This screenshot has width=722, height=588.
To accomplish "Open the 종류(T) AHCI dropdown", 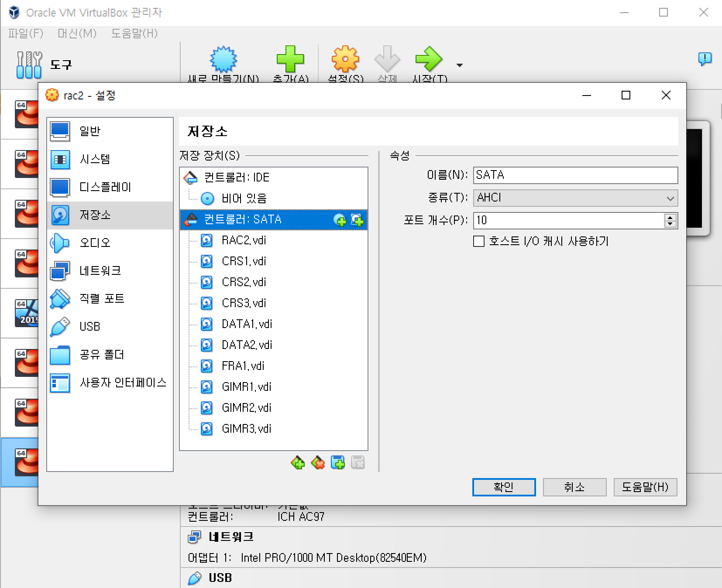I will coord(575,198).
